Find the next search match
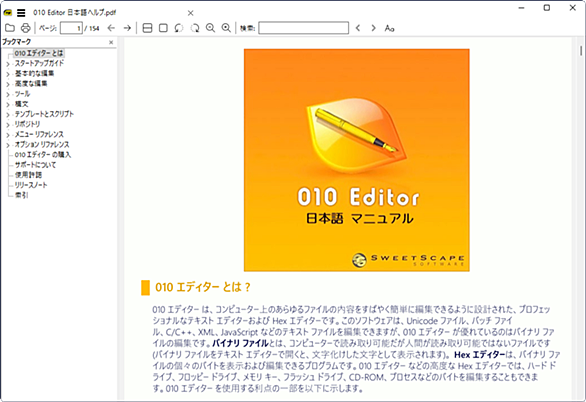Screen dimensions: 586x402 [x=373, y=28]
